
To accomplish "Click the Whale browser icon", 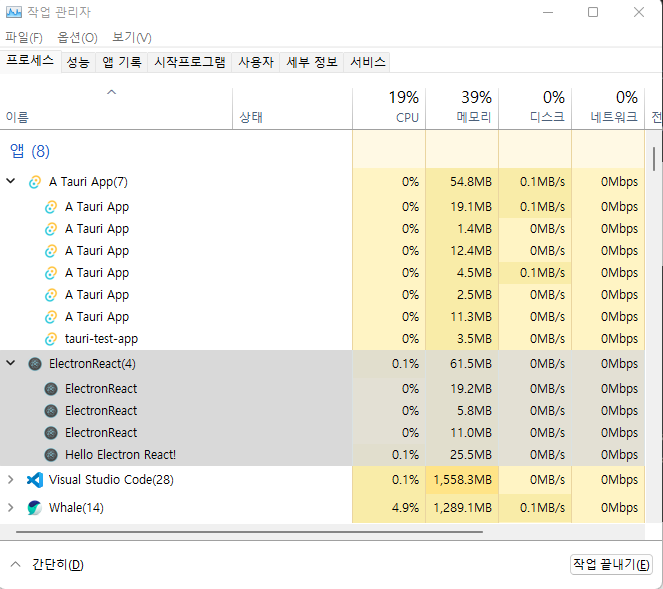I will (x=35, y=507).
